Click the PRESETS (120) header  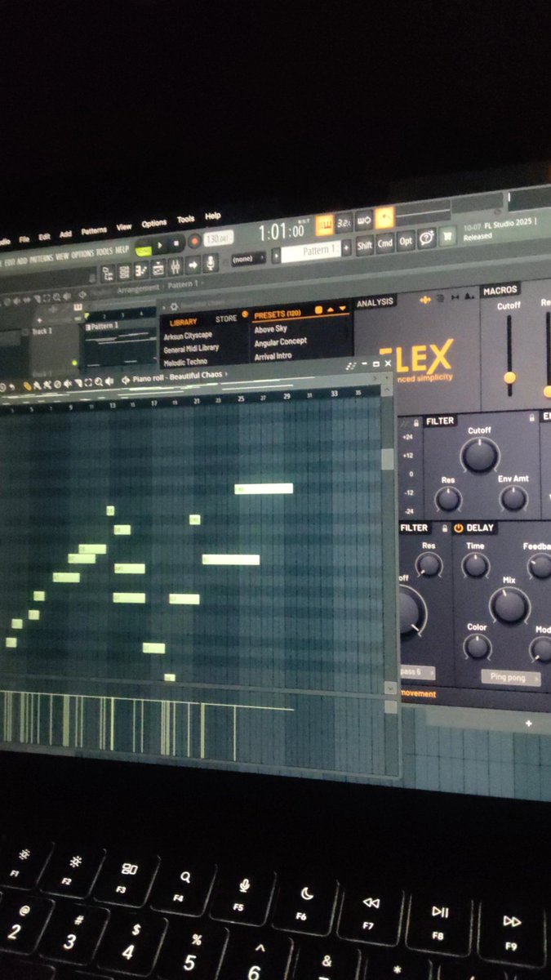pos(278,314)
